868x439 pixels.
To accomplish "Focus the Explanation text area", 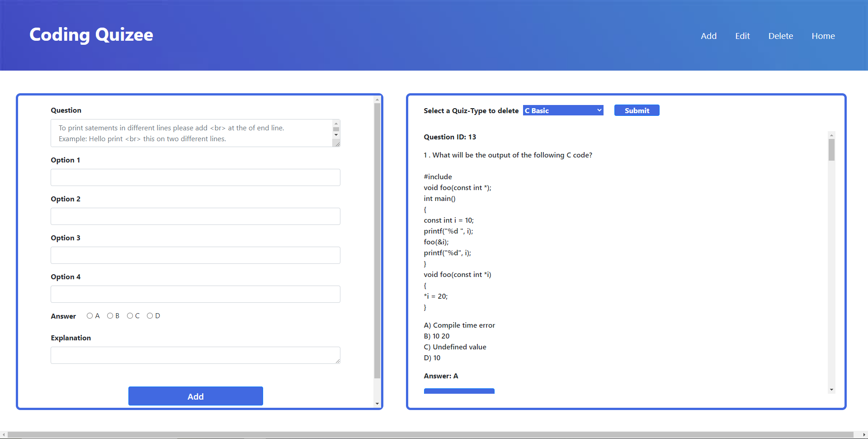I will [x=195, y=355].
